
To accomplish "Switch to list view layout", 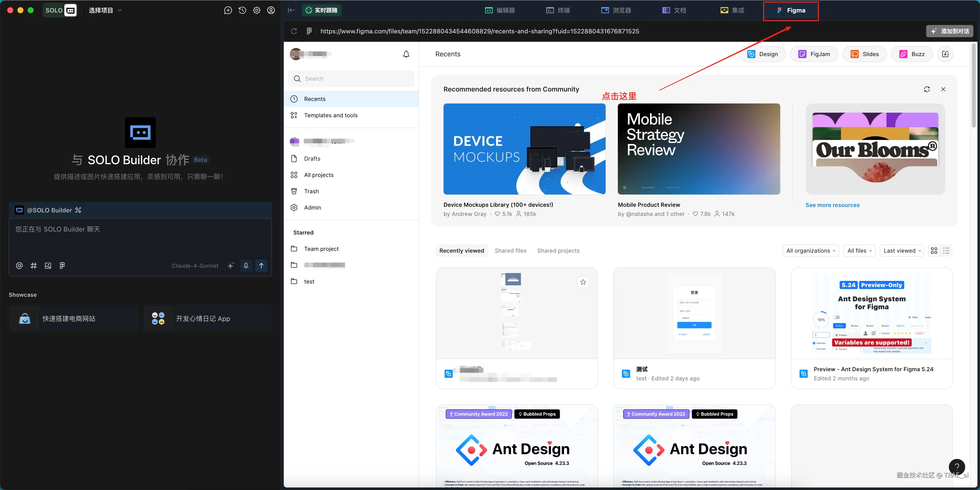I will [946, 251].
